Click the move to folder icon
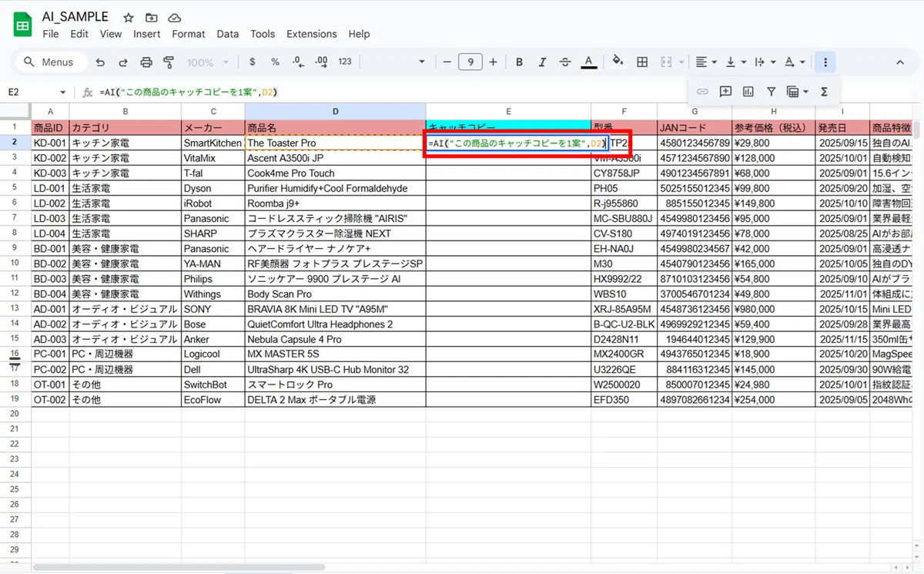Viewport: 924px width, 574px height. tap(151, 17)
